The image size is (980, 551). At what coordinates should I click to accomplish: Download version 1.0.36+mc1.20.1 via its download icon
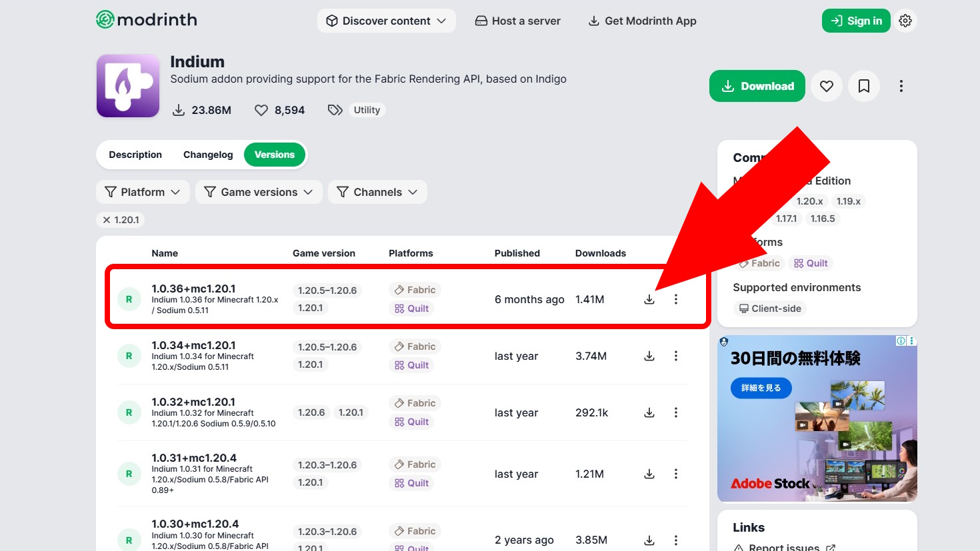coord(649,299)
